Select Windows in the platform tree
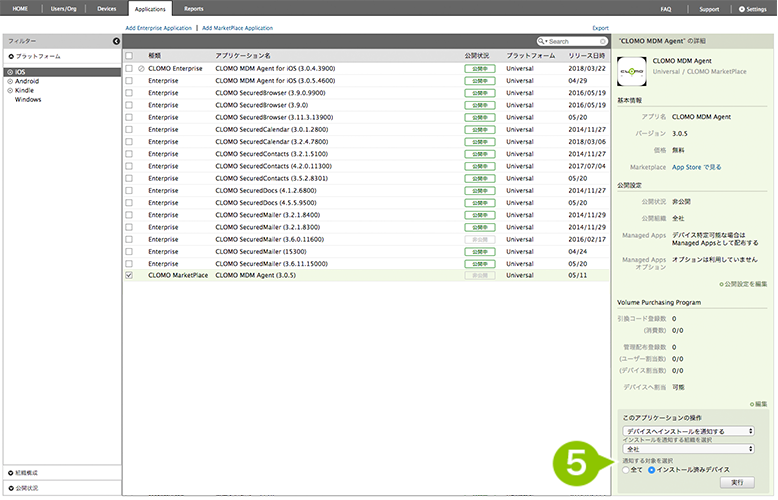 click(28, 100)
